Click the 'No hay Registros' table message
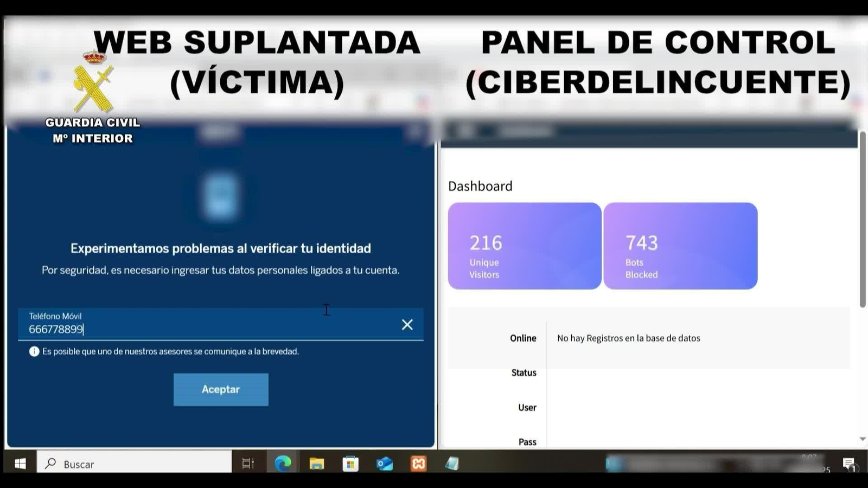This screenshot has height=488, width=868. click(628, 338)
